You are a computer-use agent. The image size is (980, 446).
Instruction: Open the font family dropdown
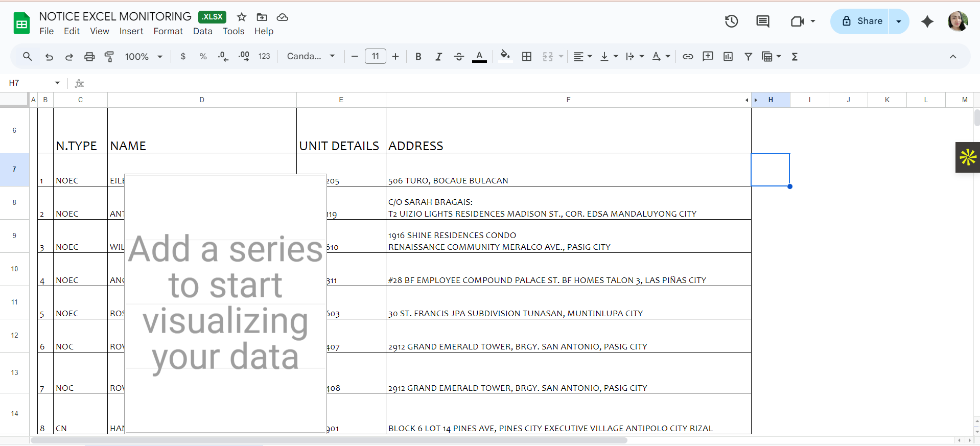pyautogui.click(x=311, y=56)
